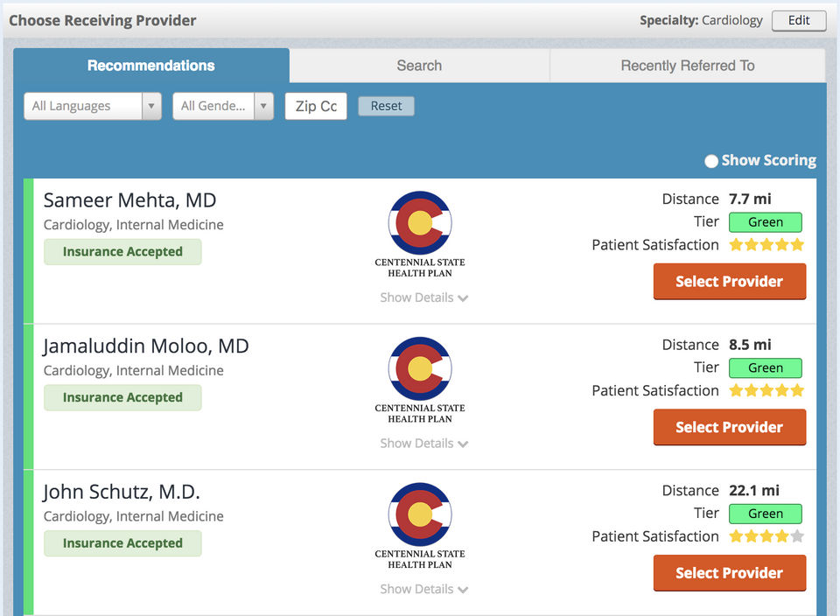Click the star rating for Sameer Mehta

[766, 245]
